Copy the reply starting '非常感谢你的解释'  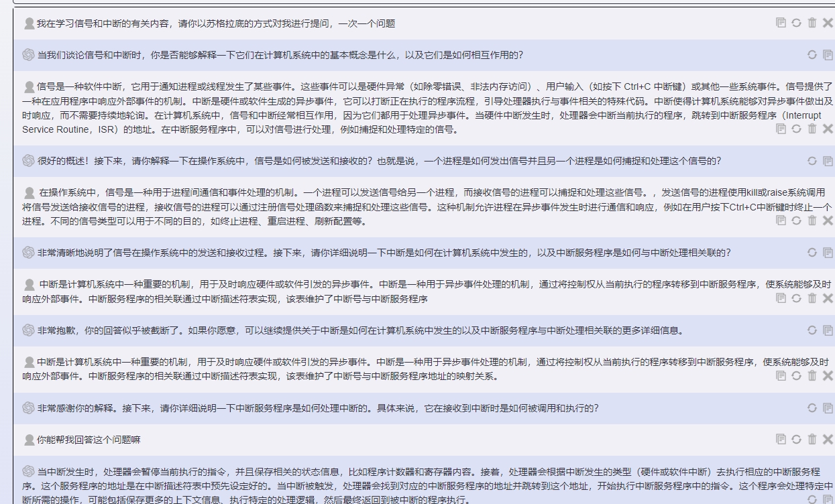click(x=828, y=408)
